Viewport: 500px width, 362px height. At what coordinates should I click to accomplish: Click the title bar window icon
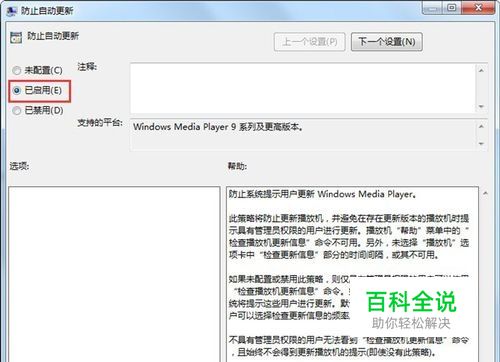click(x=12, y=11)
